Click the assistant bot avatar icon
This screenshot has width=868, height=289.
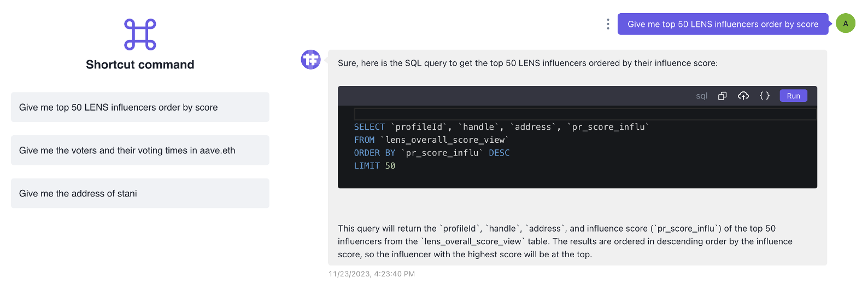click(311, 60)
